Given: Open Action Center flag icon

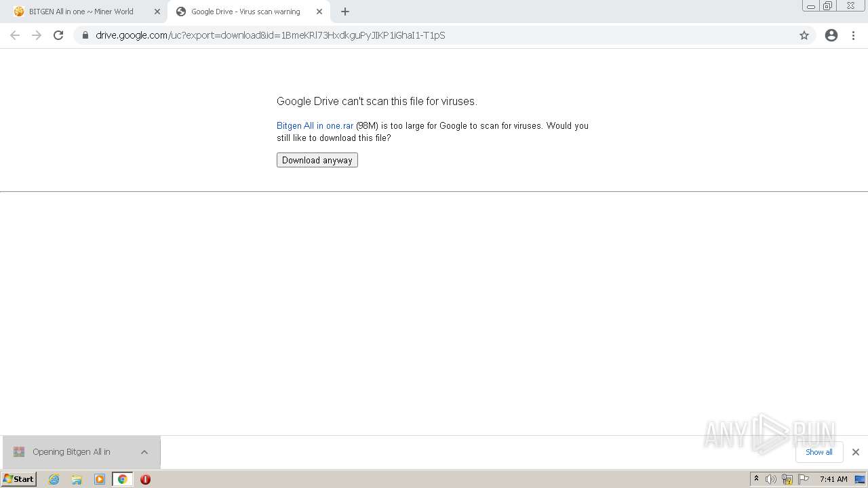Looking at the screenshot, I should click(x=804, y=479).
